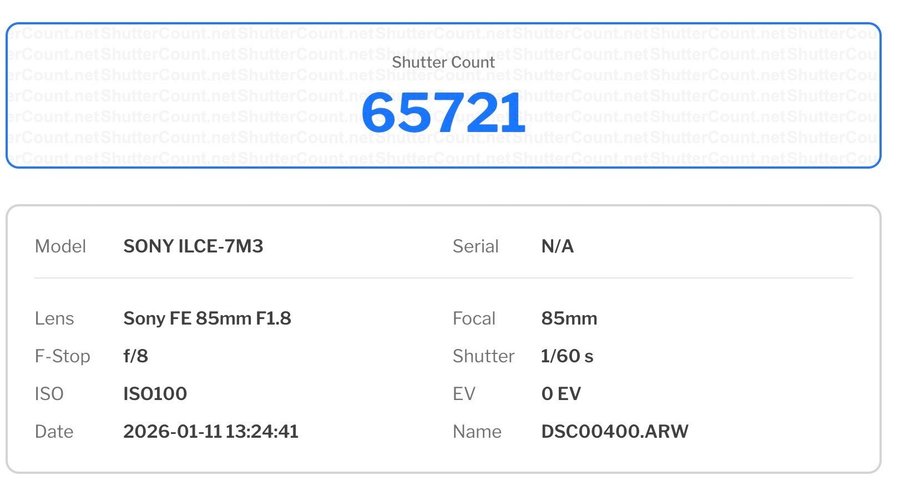Click the "Focal" field label
The image size is (900, 496).
pyautogui.click(x=474, y=319)
